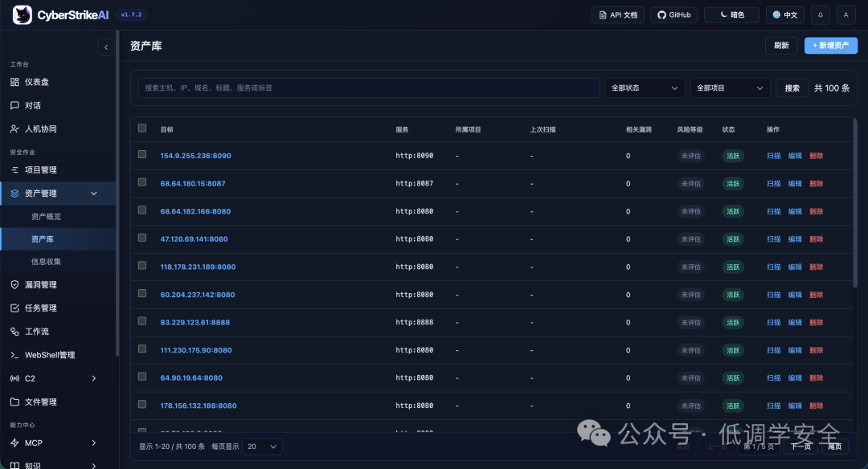Click the 文件管理 folder icon

15,402
